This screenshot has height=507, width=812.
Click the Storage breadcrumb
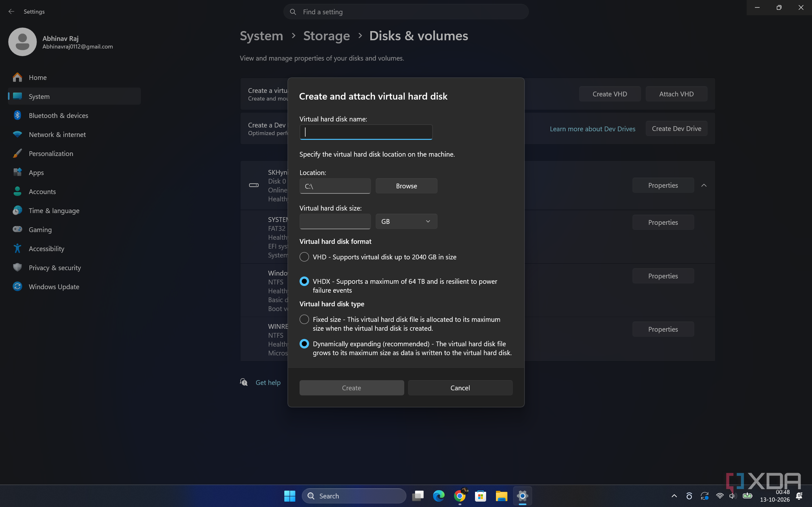[x=326, y=36]
